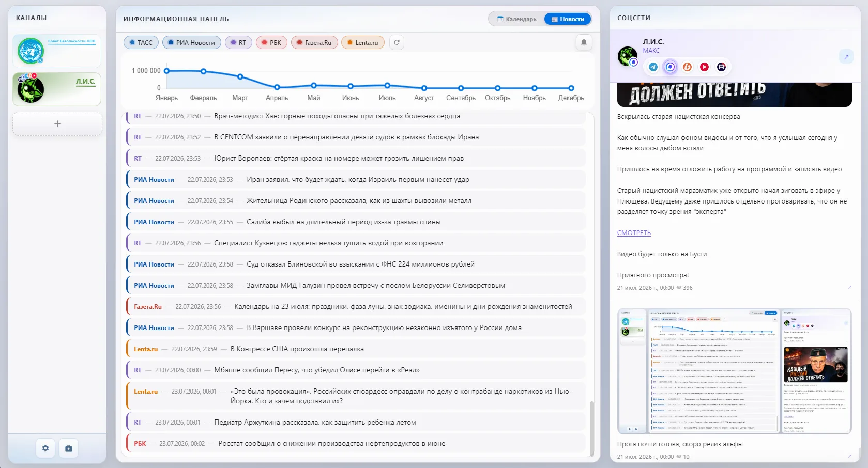
Task: Toggle the РБК source filter
Action: pyautogui.click(x=271, y=42)
